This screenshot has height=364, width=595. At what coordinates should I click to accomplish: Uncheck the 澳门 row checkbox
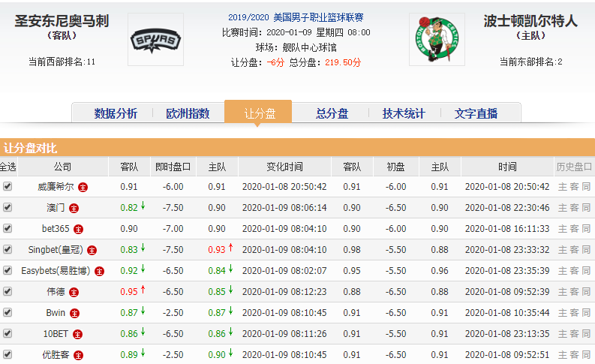click(x=8, y=207)
